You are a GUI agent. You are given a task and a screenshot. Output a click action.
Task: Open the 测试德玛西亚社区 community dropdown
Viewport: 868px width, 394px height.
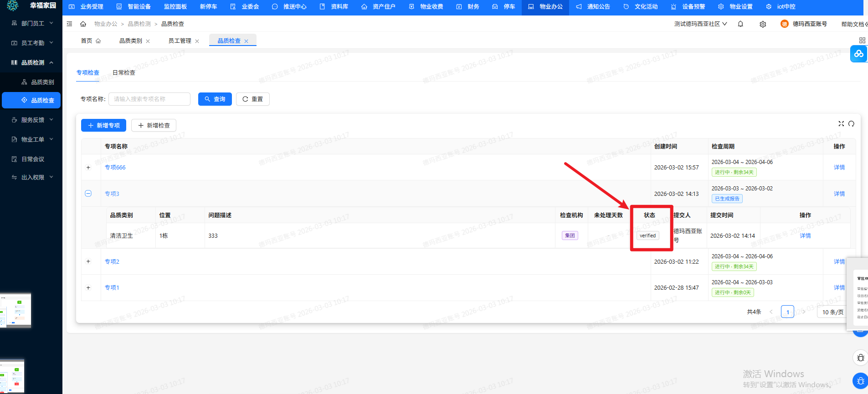click(x=700, y=24)
